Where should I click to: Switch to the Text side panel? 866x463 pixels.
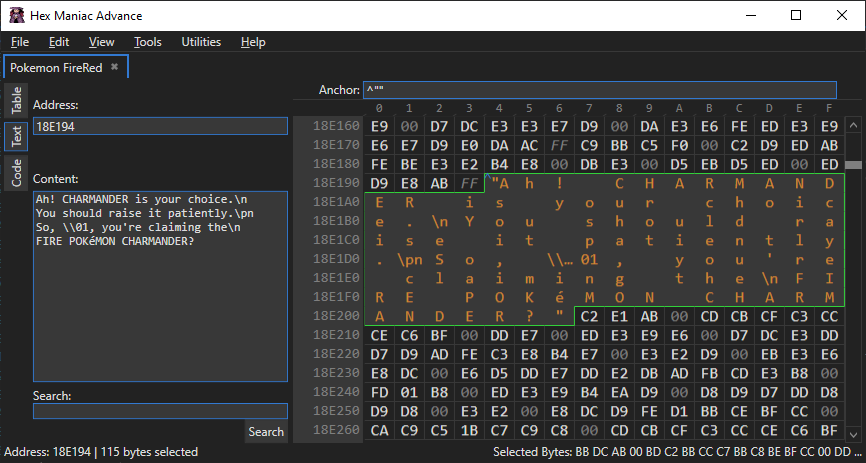click(17, 136)
